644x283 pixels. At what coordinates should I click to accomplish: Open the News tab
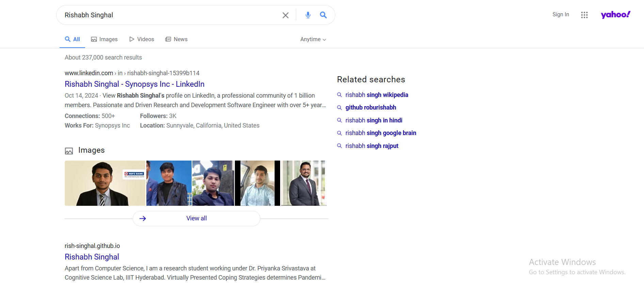176,39
